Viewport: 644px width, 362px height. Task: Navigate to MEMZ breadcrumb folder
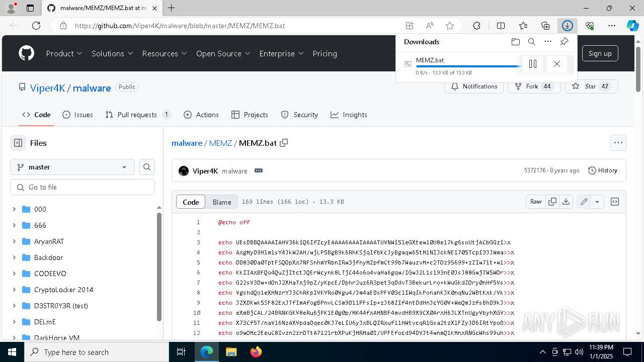(x=220, y=143)
